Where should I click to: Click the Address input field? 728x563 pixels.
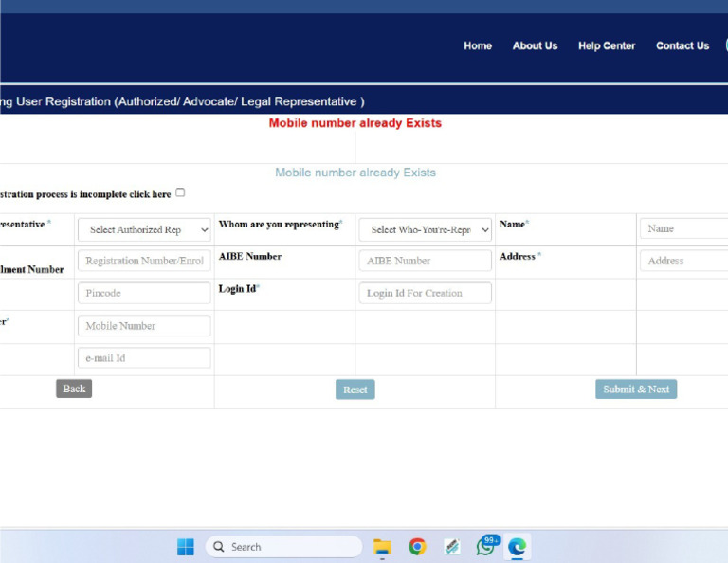pyautogui.click(x=683, y=261)
